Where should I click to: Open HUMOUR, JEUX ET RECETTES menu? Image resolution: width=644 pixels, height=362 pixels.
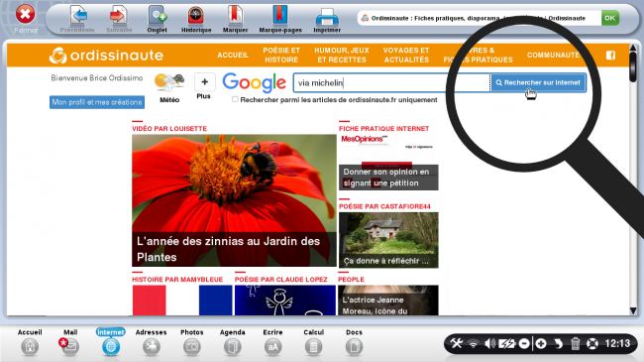pyautogui.click(x=342, y=56)
